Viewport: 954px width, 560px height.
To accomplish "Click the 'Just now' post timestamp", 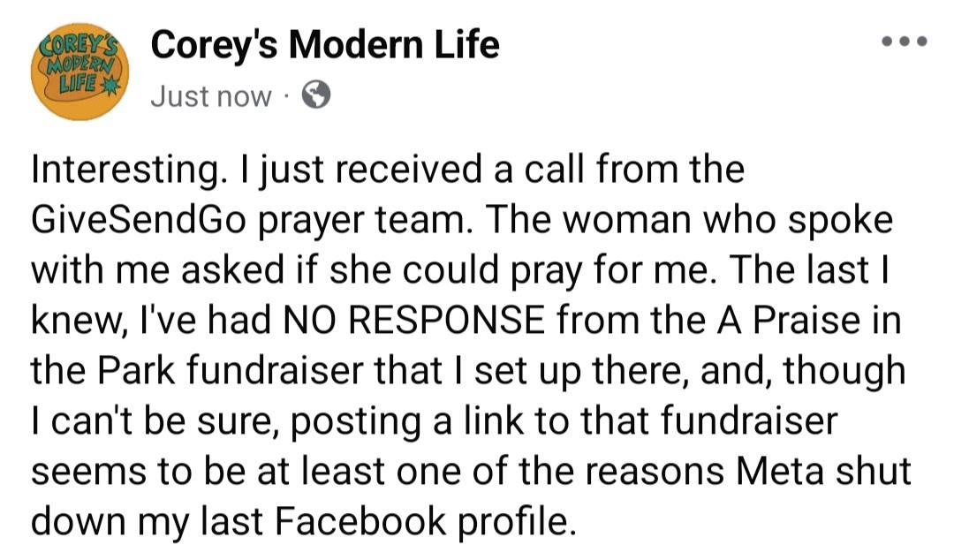I will coord(210,96).
